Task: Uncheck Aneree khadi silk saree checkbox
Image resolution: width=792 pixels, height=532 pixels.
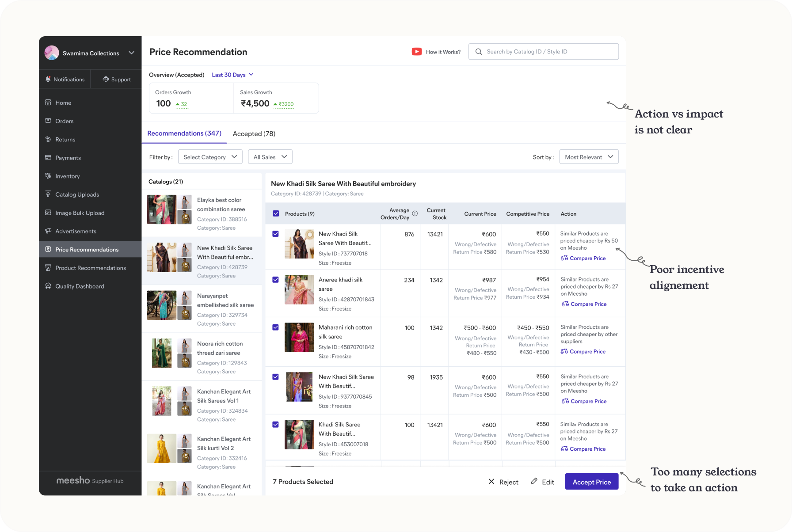Action: 275,280
